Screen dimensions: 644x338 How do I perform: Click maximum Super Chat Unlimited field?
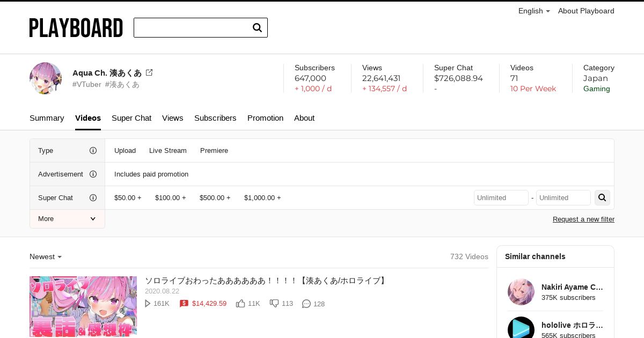(x=563, y=197)
